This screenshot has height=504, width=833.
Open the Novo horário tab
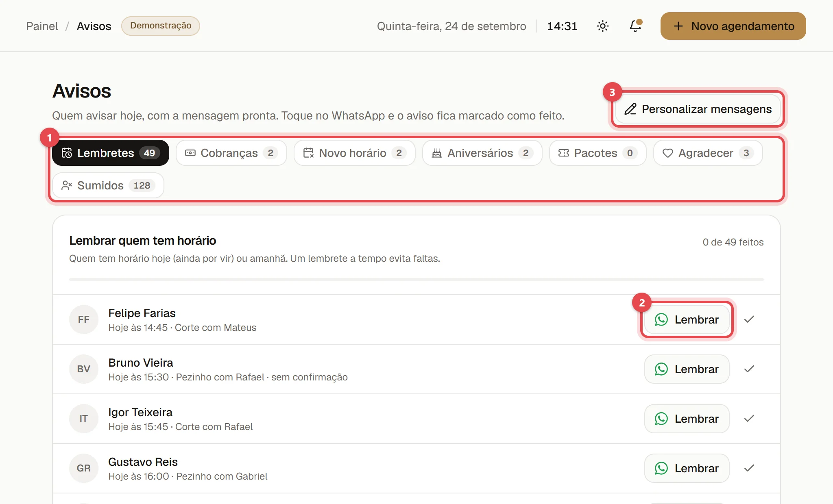pos(355,153)
